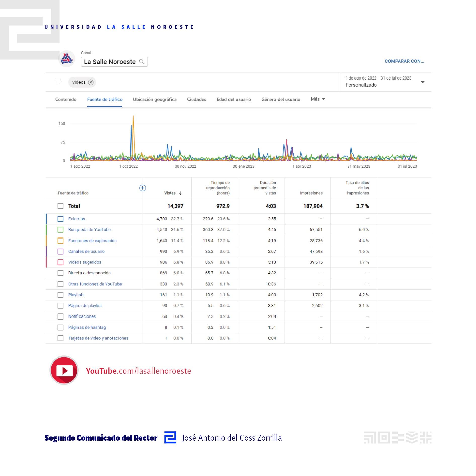Switch to Edad del usuario tab
The height and width of the screenshot is (476, 476).
(234, 99)
